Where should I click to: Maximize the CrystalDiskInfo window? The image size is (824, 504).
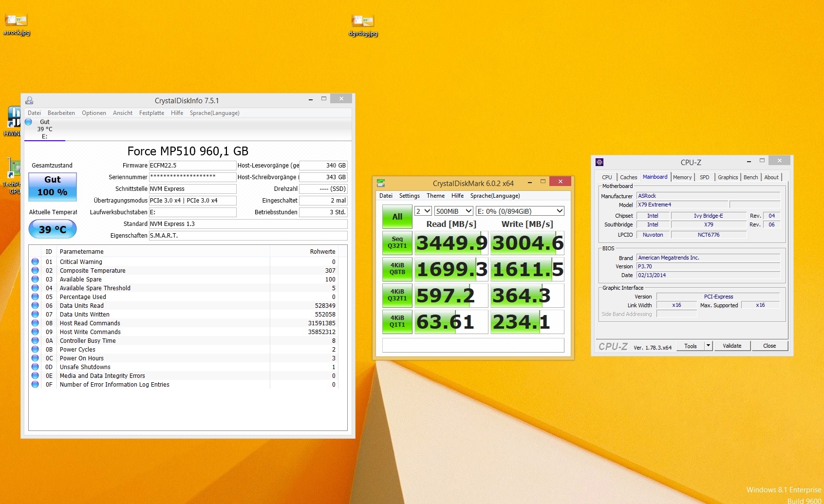click(324, 99)
